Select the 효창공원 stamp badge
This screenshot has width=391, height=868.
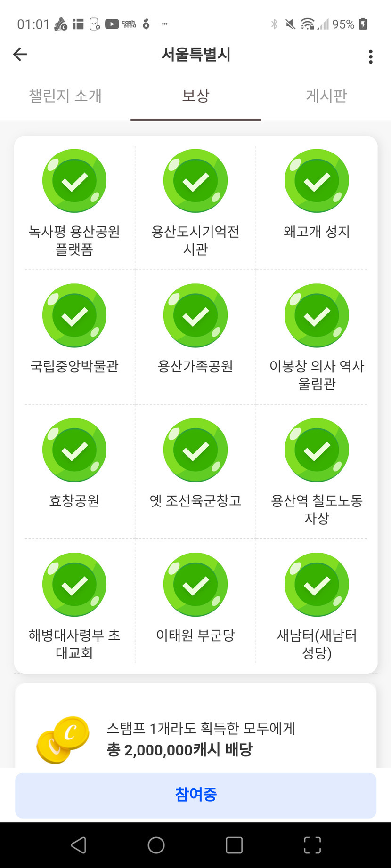click(74, 450)
